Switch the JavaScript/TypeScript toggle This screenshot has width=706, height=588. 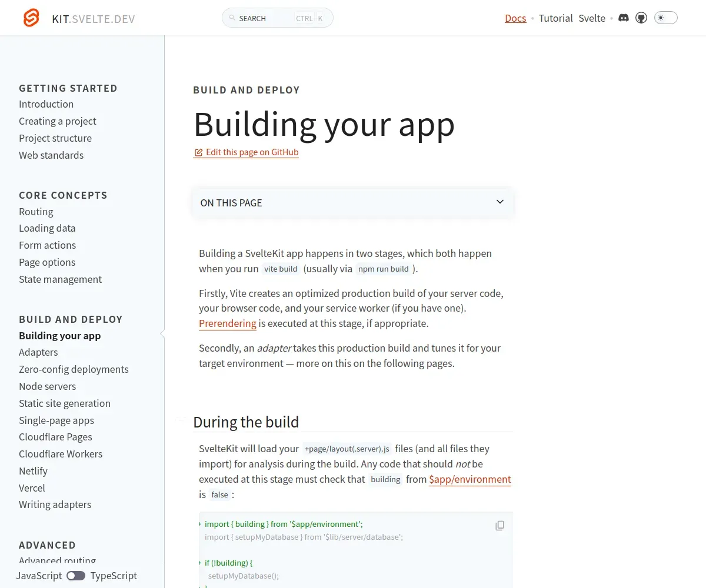pyautogui.click(x=76, y=576)
